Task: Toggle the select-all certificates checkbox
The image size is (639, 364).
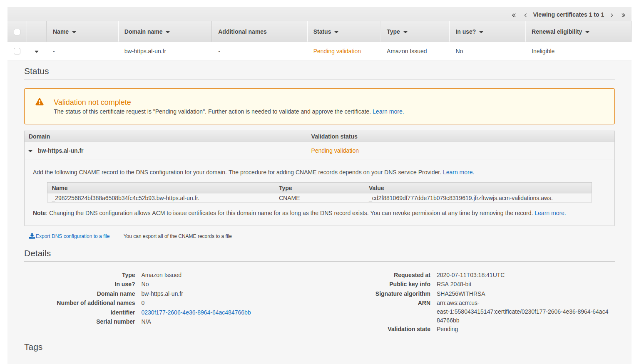Action: pyautogui.click(x=17, y=32)
